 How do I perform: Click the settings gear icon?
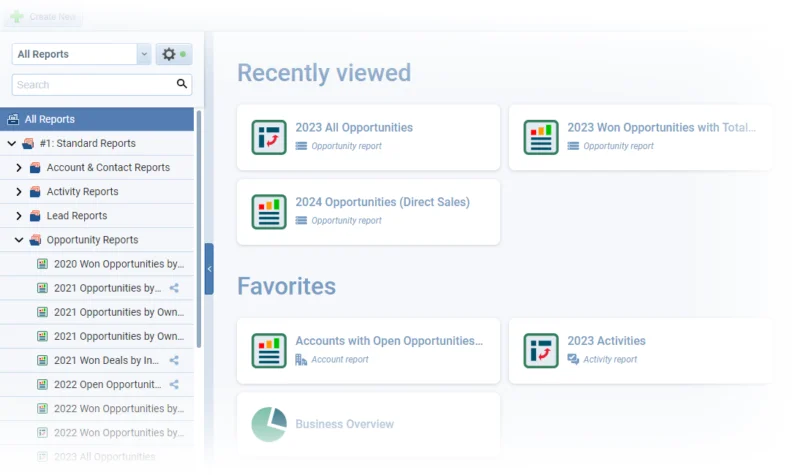[169, 54]
